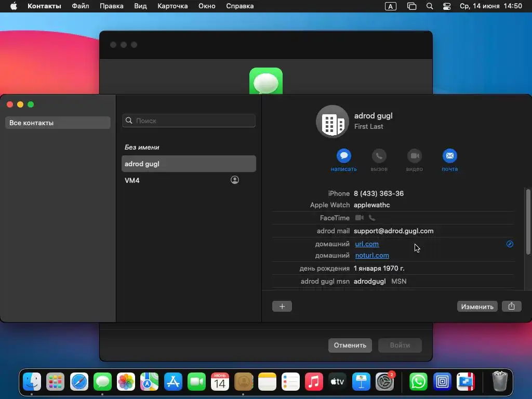Open the Apple menu

[14, 6]
